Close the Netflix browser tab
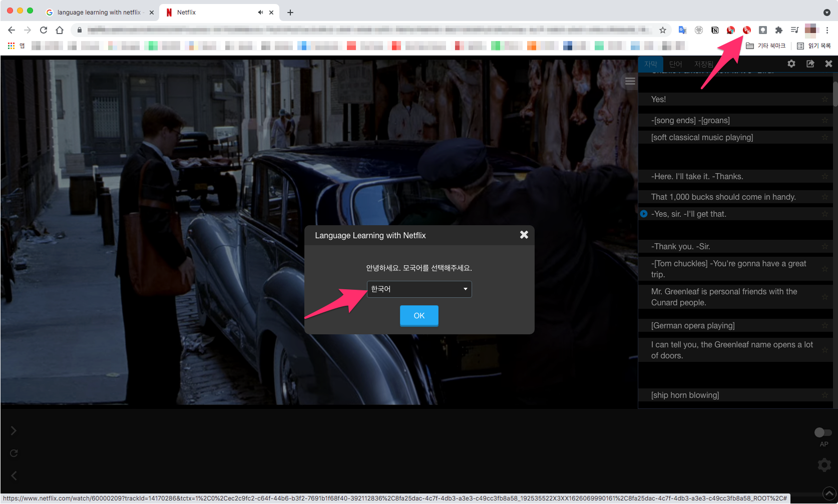Image resolution: width=838 pixels, height=504 pixels. tap(271, 13)
